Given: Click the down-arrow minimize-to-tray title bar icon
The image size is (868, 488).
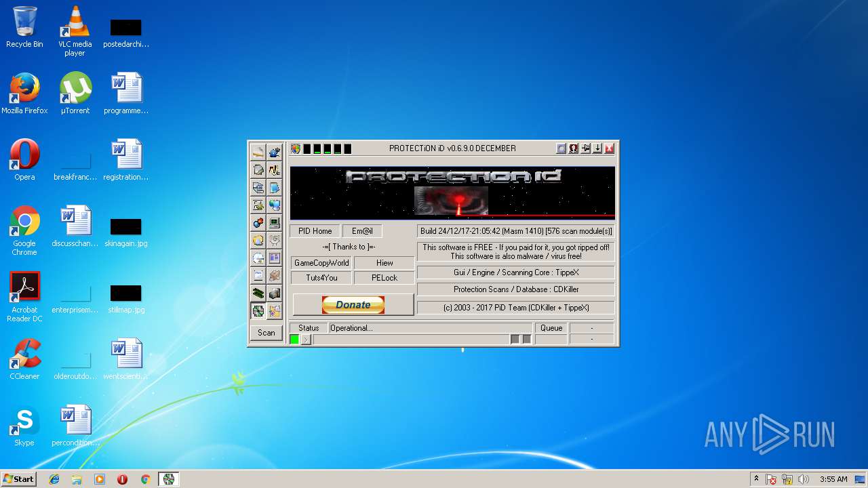Looking at the screenshot, I should (x=597, y=148).
